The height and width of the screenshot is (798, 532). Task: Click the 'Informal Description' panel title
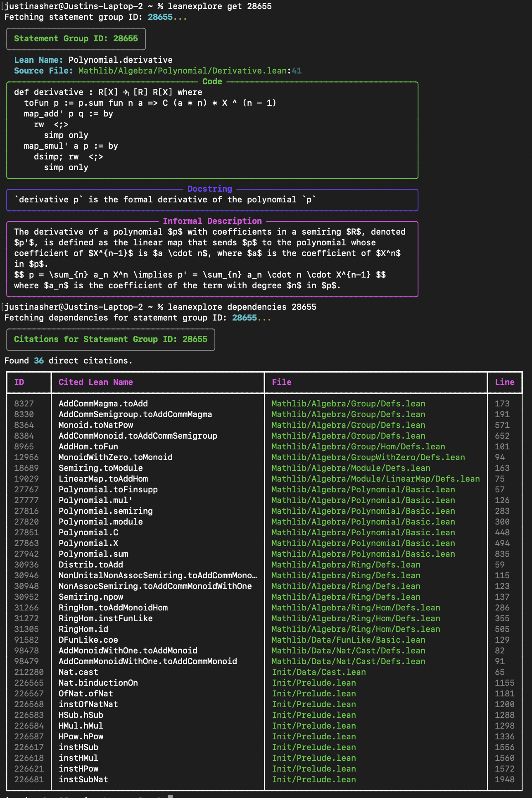[212, 221]
